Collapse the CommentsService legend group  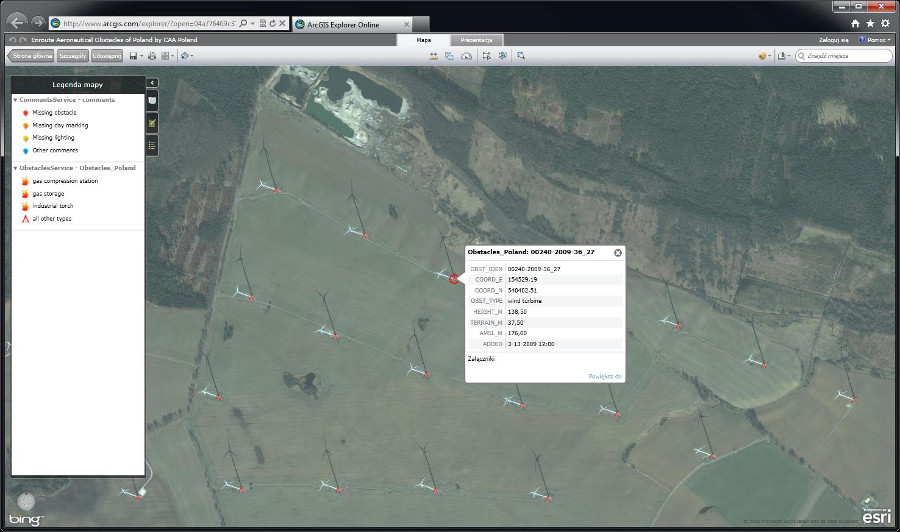pos(15,100)
